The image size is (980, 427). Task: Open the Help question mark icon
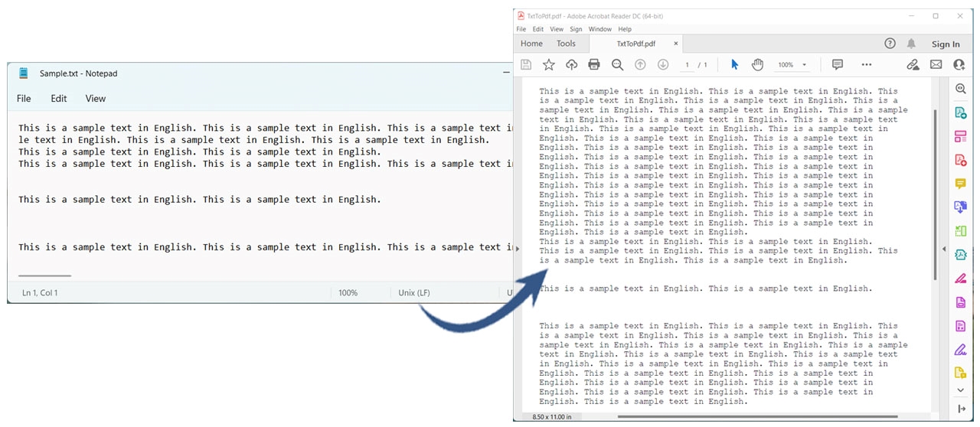point(890,44)
